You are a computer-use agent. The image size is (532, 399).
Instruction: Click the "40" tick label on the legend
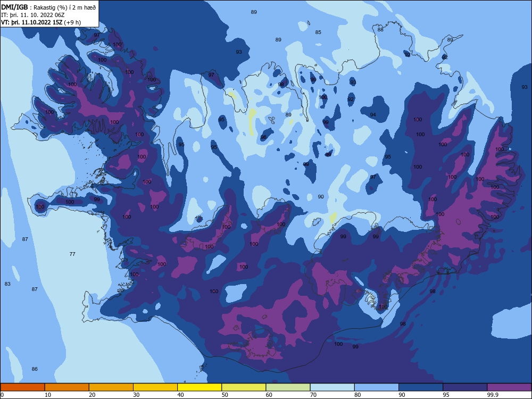(x=180, y=395)
